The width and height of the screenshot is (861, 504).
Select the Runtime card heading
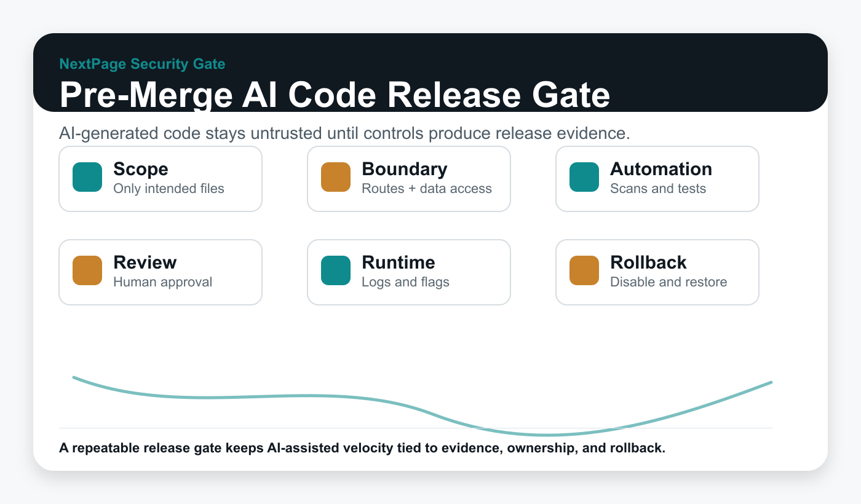399,262
